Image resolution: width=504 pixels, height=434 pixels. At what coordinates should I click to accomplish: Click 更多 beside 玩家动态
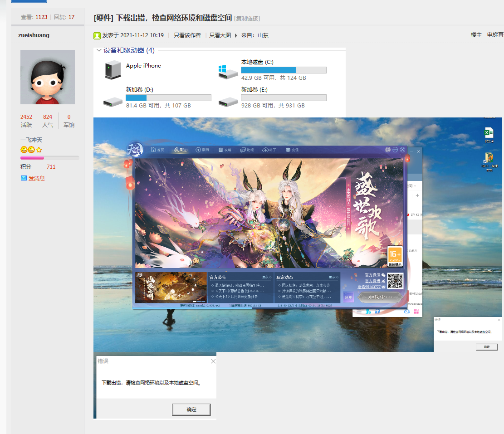click(333, 277)
